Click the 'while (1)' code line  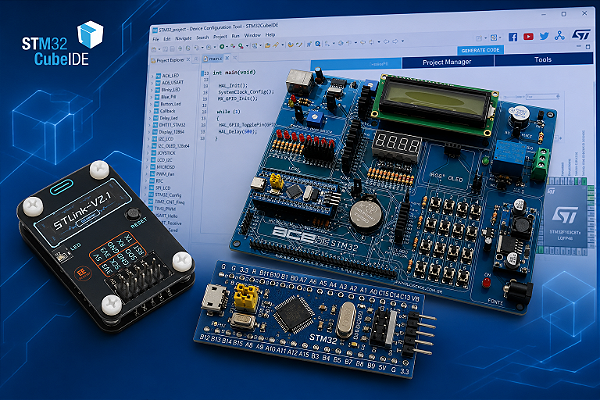coord(229,112)
